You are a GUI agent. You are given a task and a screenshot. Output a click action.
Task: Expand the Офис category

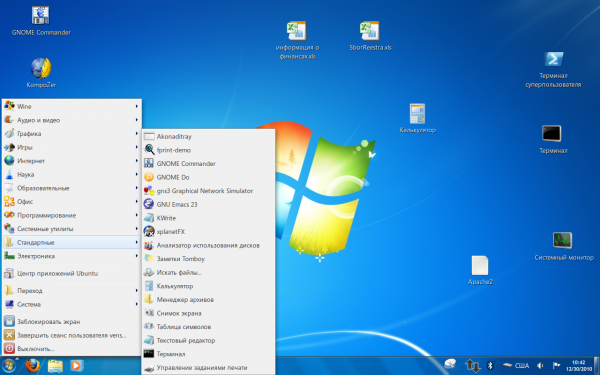click(x=72, y=202)
